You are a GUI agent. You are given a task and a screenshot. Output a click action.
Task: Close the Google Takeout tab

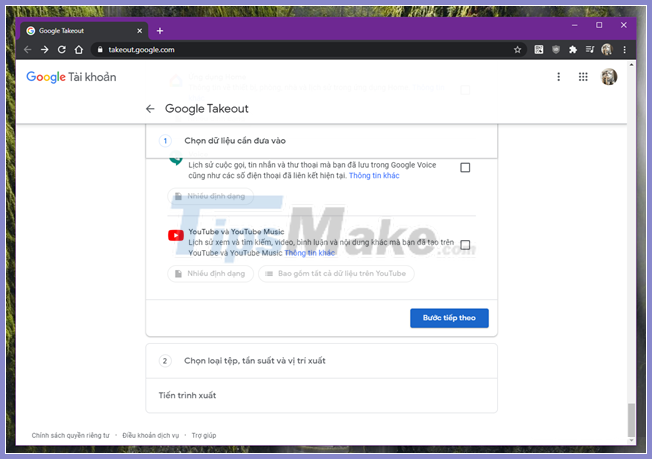point(140,31)
